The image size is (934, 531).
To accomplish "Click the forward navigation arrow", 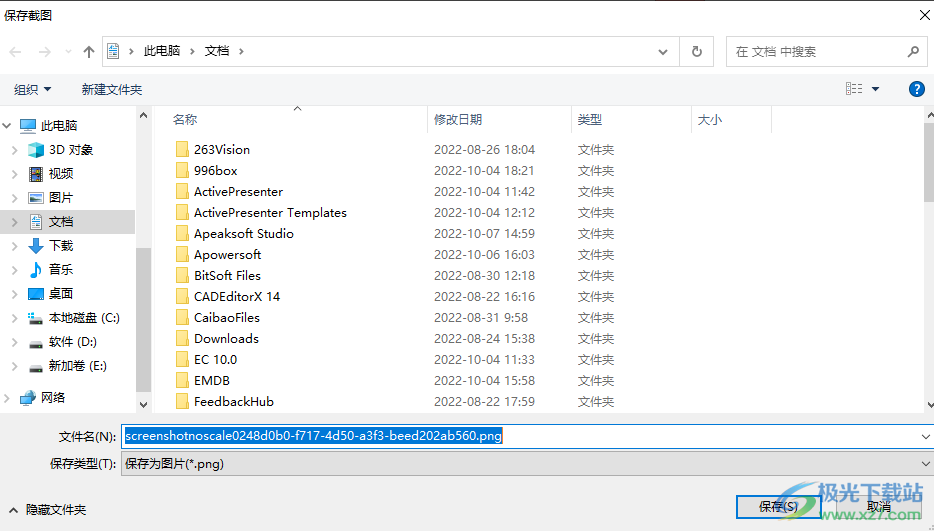I will click(x=45, y=52).
